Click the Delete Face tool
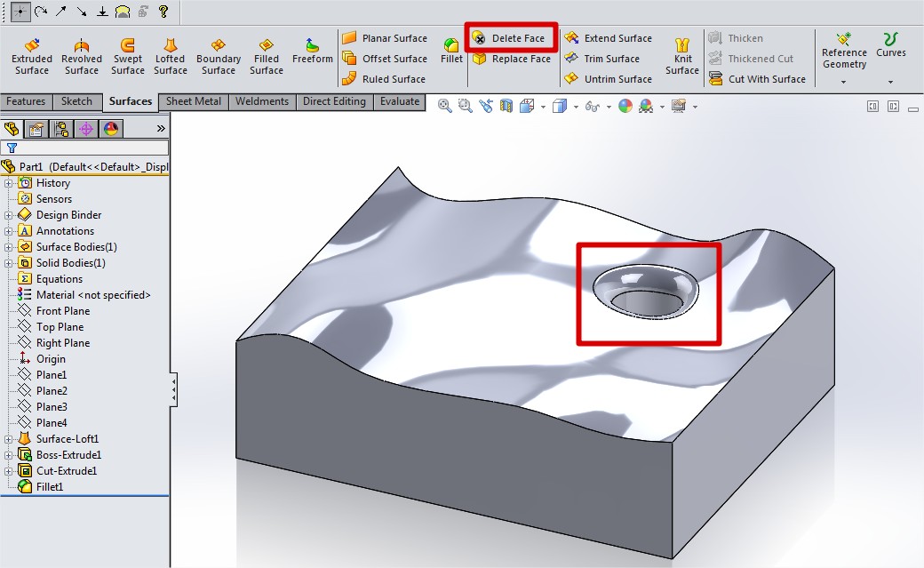Screen dimensions: 924x568 (x=510, y=38)
